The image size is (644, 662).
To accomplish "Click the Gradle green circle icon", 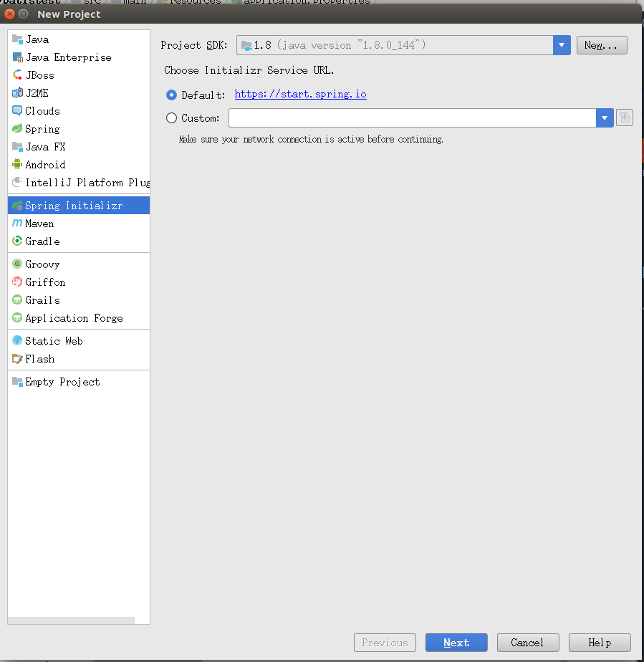I will pyautogui.click(x=17, y=241).
